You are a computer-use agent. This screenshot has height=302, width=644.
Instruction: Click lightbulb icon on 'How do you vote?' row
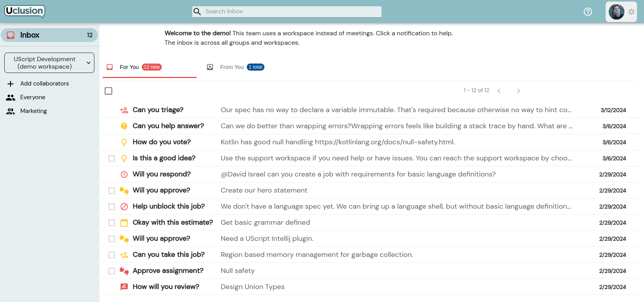pos(124,142)
